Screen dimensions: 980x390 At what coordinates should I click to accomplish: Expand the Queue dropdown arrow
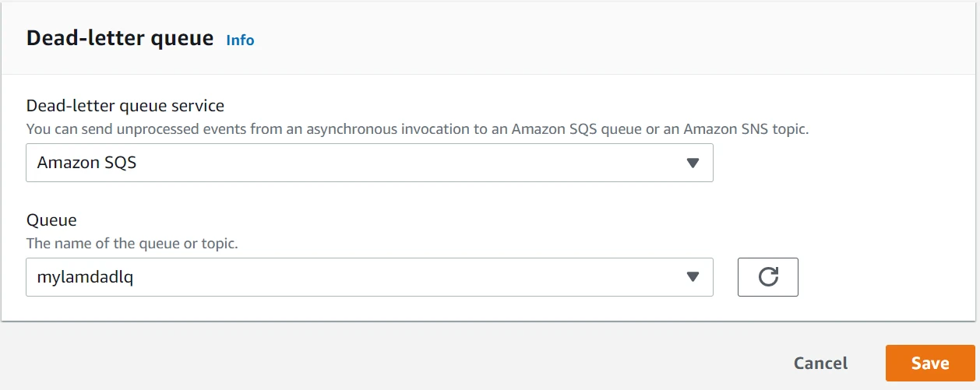click(692, 277)
